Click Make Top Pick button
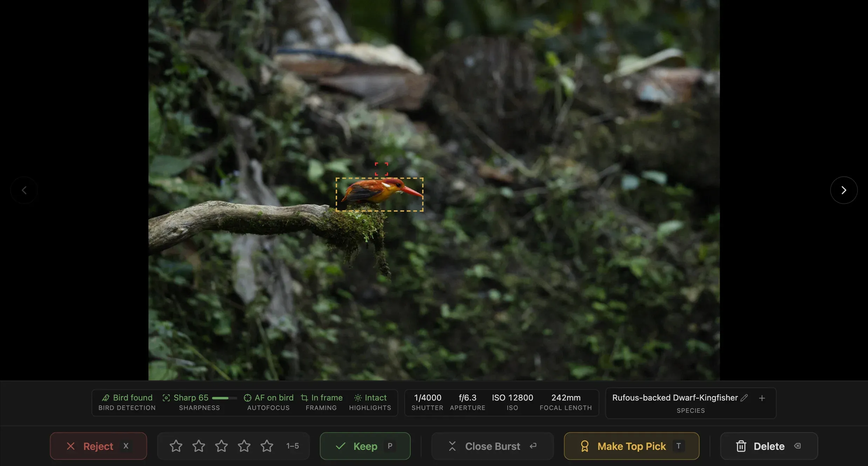 631,446
